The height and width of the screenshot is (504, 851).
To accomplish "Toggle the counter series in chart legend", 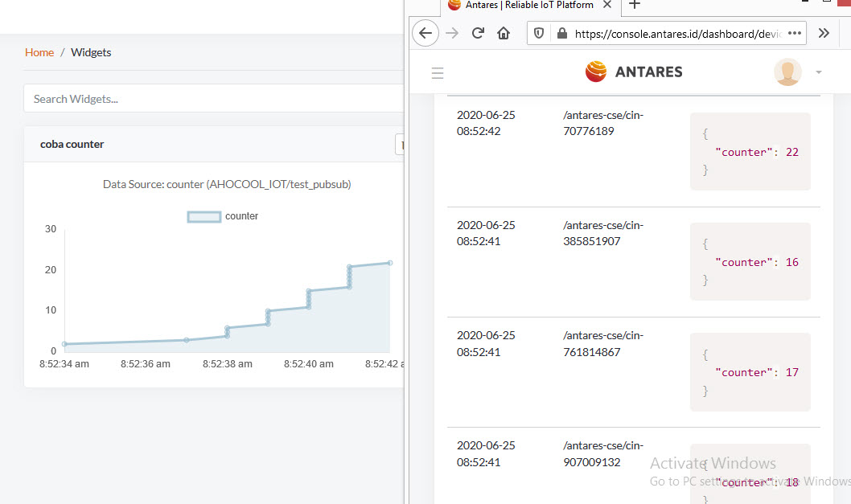I will [x=241, y=215].
